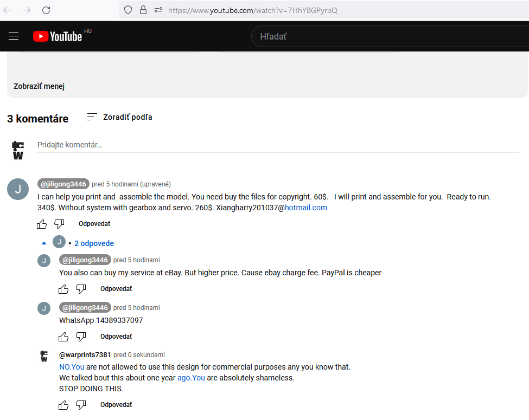Click the Hľadať search field
Image resolution: width=529 pixels, height=420 pixels.
coord(380,36)
